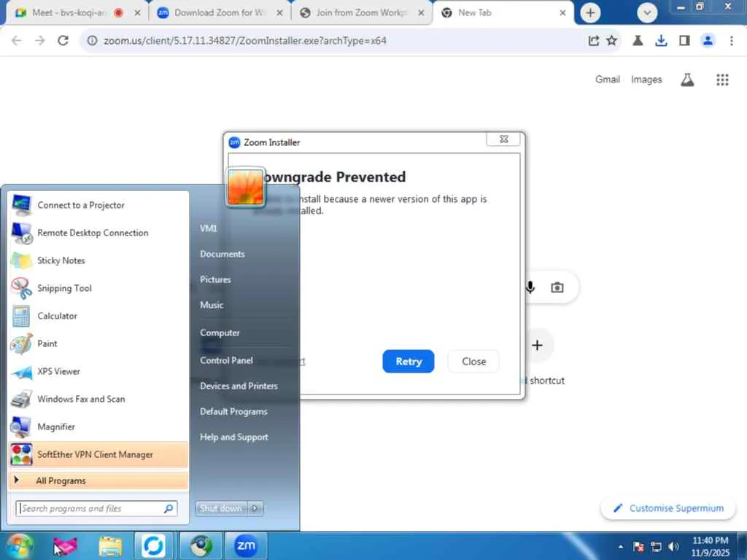Open browser three-dot menu
Screen dimensions: 747x560
coord(731,41)
